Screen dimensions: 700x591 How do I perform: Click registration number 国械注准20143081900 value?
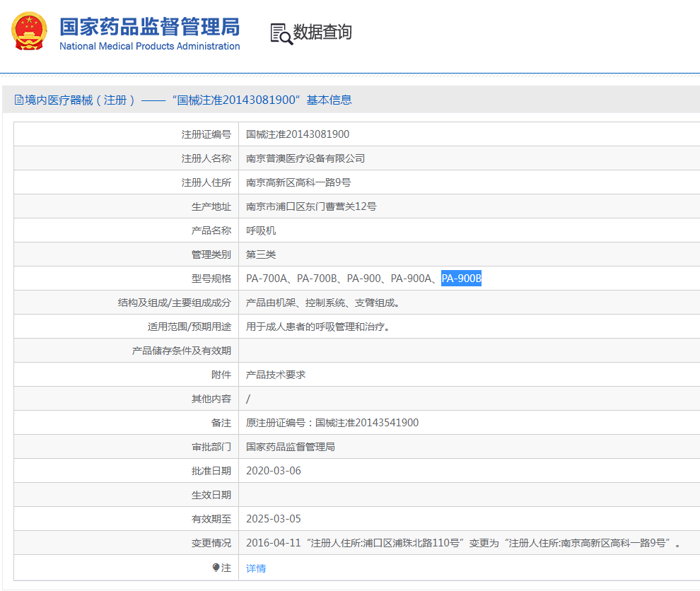298,134
